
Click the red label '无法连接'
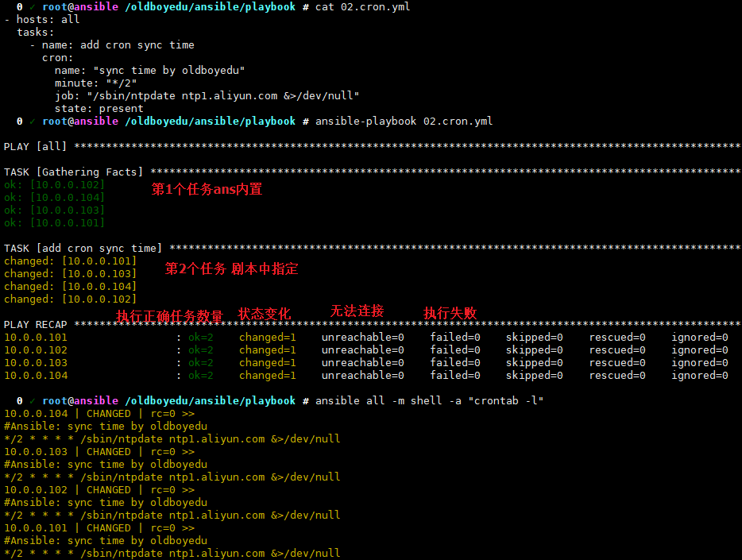point(357,311)
